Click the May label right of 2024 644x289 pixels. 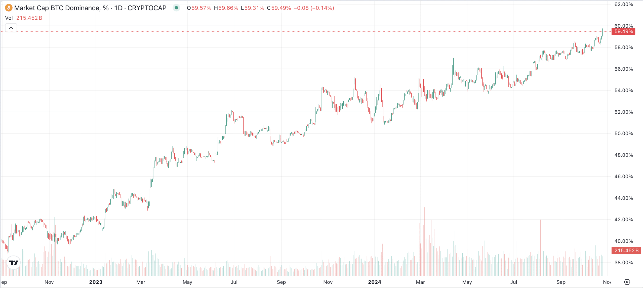(x=467, y=282)
